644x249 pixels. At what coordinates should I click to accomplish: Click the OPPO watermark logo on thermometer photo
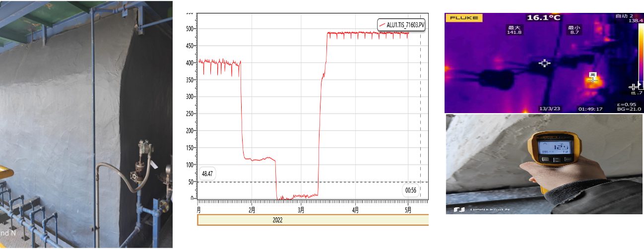tap(459, 210)
